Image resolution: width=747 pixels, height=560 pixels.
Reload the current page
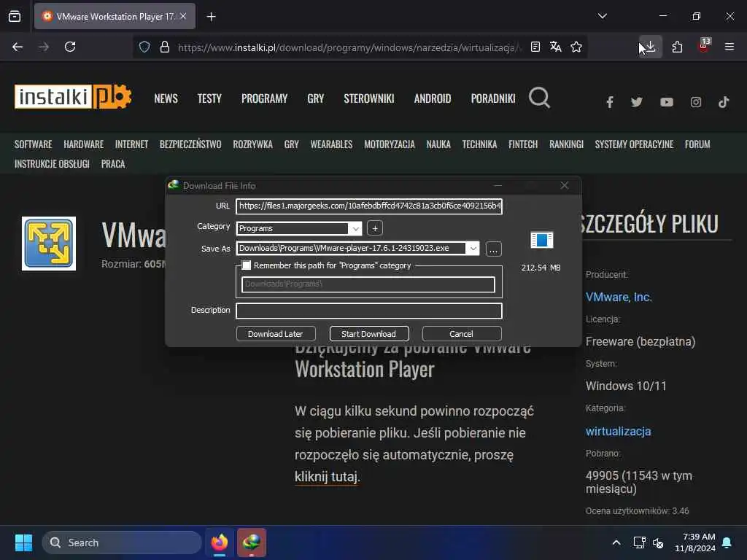pos(70,47)
